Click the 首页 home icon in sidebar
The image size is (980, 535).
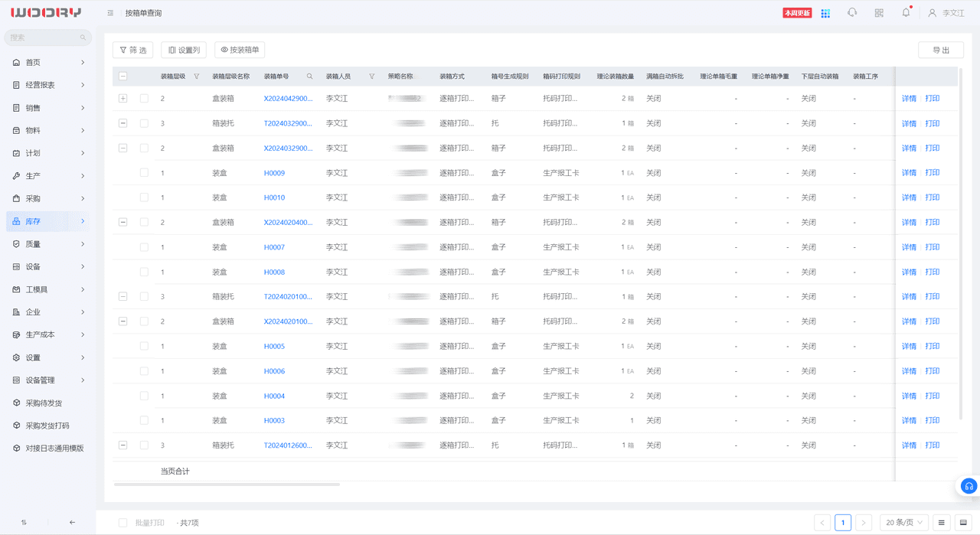(x=17, y=63)
